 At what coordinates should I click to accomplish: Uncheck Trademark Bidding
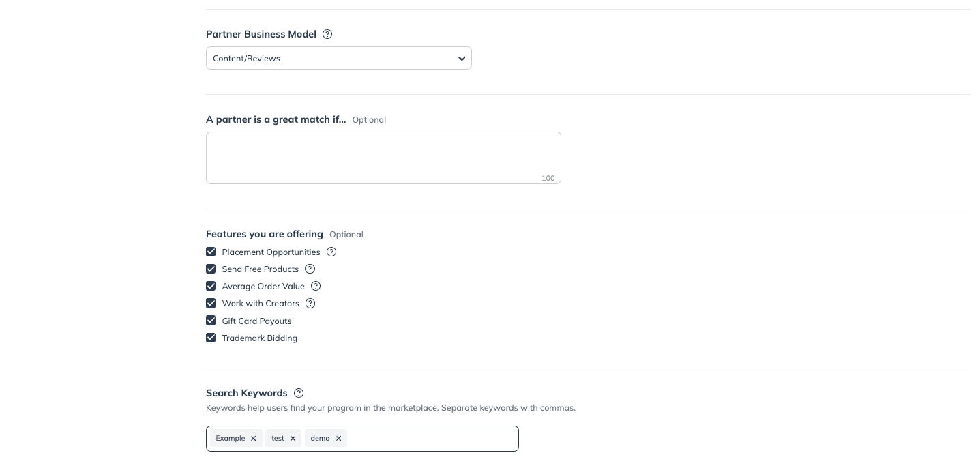click(x=211, y=338)
